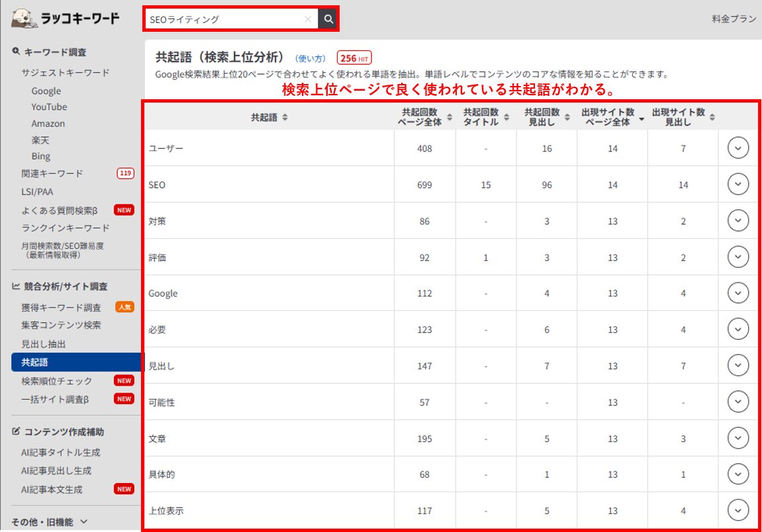Expand the ユーザー row details

[x=738, y=148]
